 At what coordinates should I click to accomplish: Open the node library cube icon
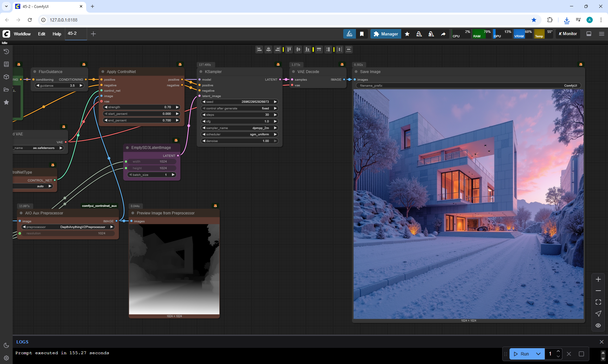click(6, 77)
